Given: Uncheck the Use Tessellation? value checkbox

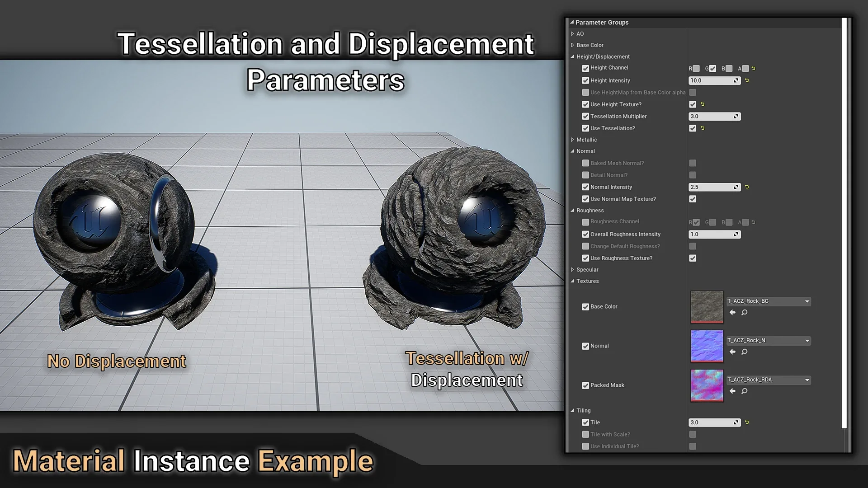Looking at the screenshot, I should (693, 128).
